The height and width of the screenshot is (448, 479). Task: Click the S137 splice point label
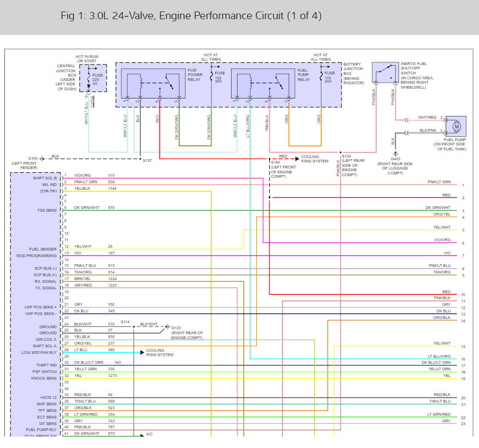point(148,160)
